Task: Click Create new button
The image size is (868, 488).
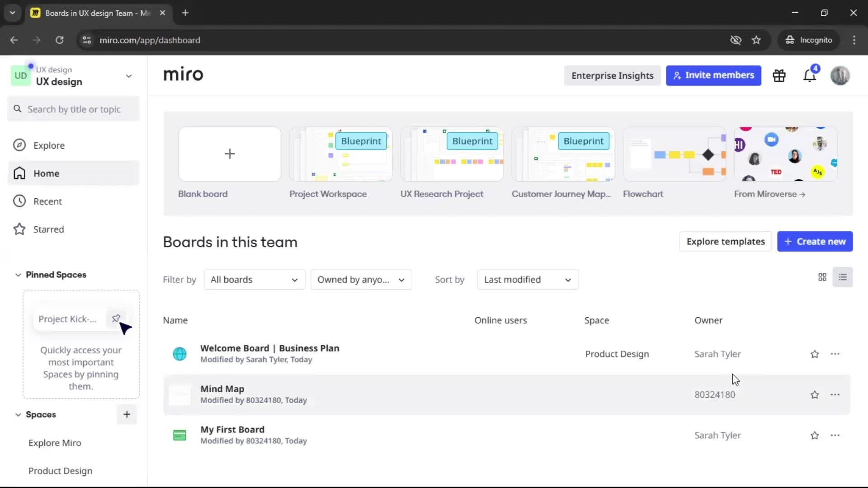Action: coord(815,242)
